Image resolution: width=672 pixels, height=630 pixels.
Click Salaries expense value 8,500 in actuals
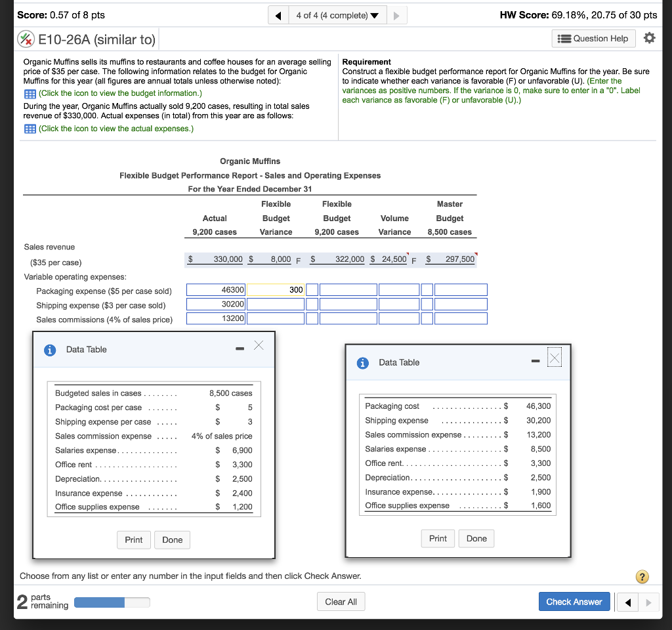tap(541, 449)
